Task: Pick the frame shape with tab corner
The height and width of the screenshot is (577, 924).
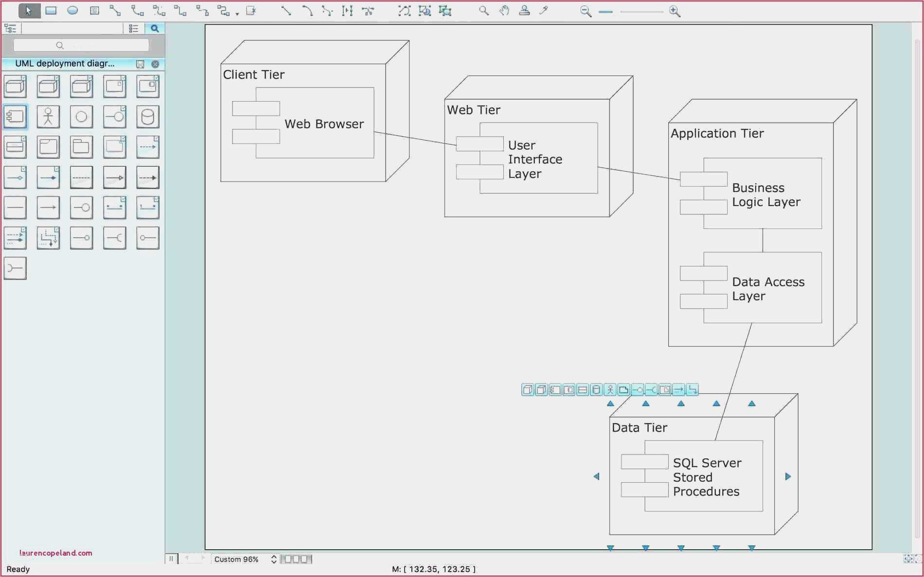Action: (48, 147)
